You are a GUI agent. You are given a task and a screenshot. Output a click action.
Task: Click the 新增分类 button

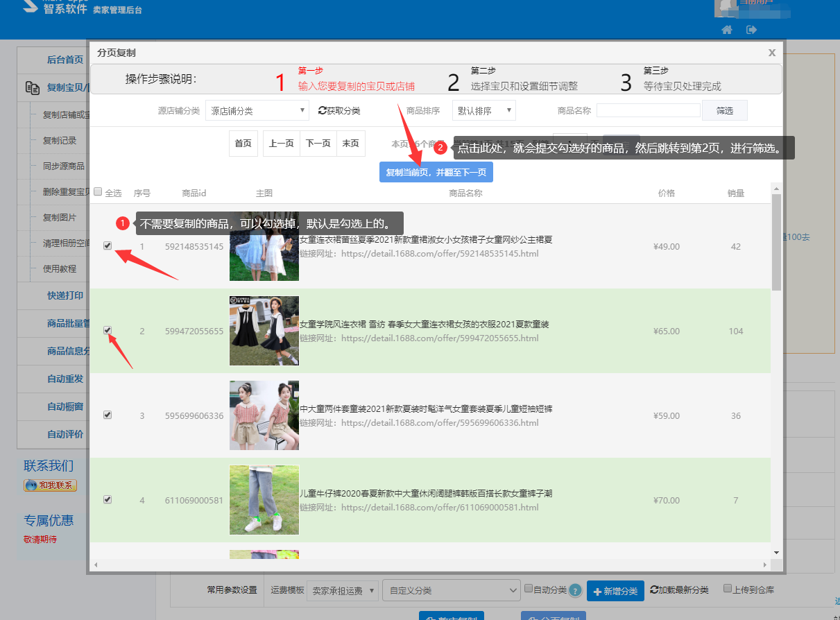[x=615, y=591]
